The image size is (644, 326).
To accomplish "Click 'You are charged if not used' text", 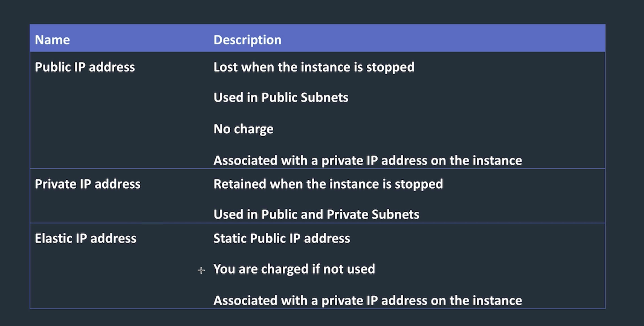I will [294, 269].
